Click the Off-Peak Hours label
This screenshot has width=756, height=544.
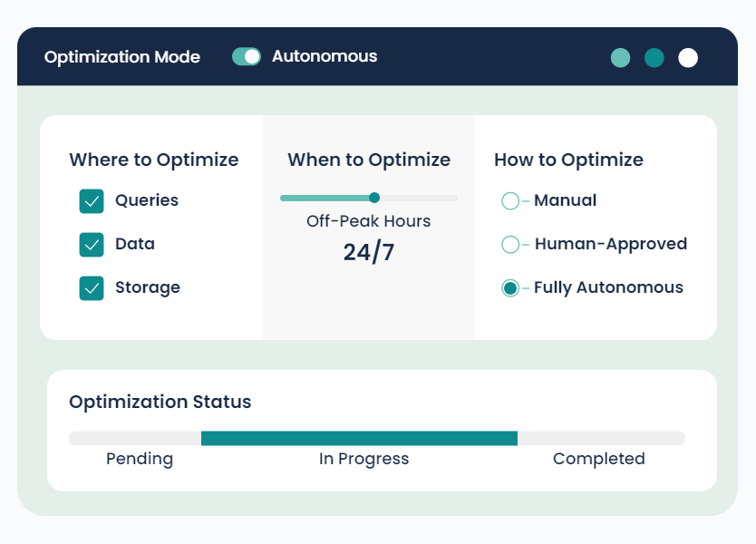(369, 221)
